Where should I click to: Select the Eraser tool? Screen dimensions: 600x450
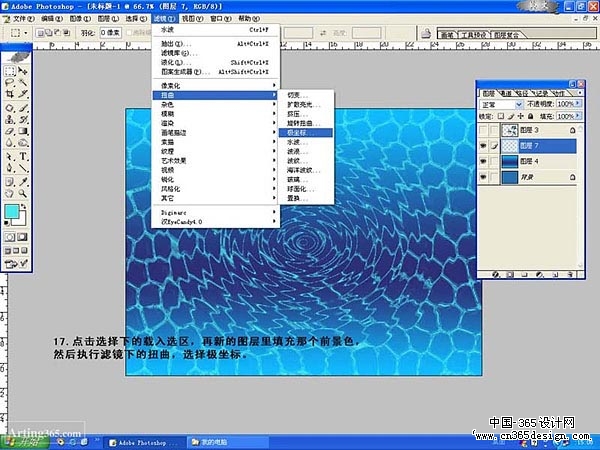[x=10, y=132]
